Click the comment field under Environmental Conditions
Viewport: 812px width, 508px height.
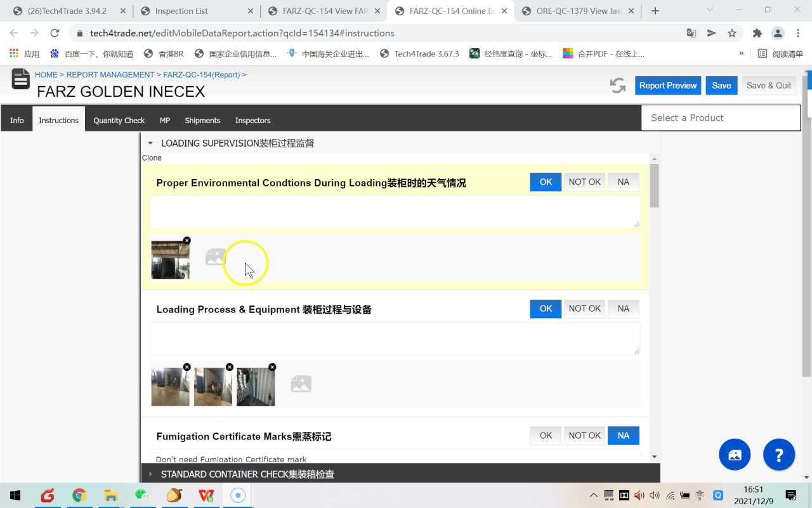click(x=395, y=211)
